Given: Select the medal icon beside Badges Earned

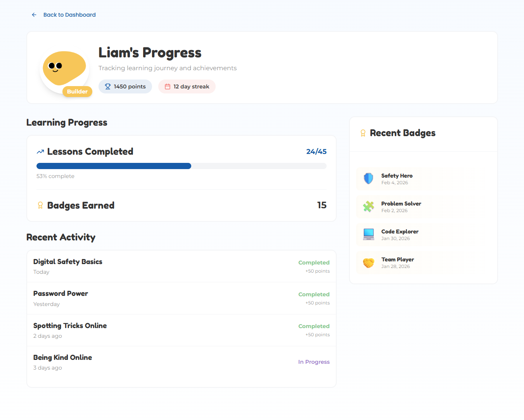Looking at the screenshot, I should tap(40, 205).
